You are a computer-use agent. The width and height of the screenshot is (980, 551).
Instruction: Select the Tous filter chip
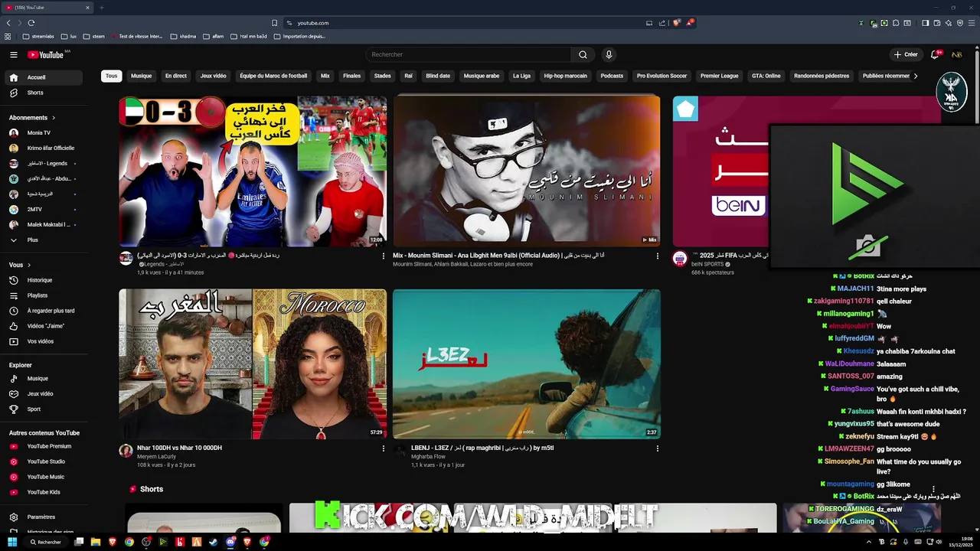click(112, 76)
